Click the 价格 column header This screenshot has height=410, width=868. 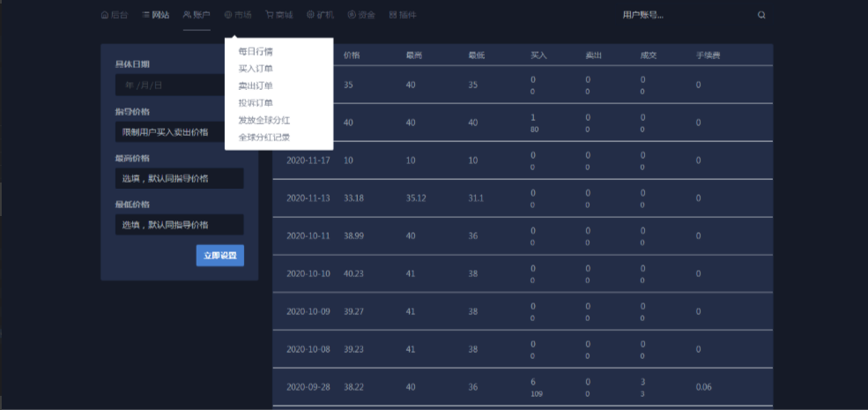352,56
